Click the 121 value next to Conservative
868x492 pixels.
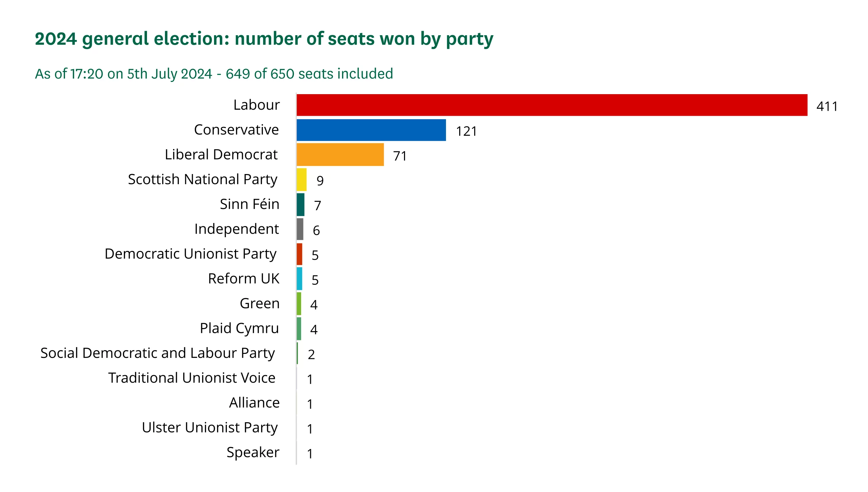(x=466, y=131)
